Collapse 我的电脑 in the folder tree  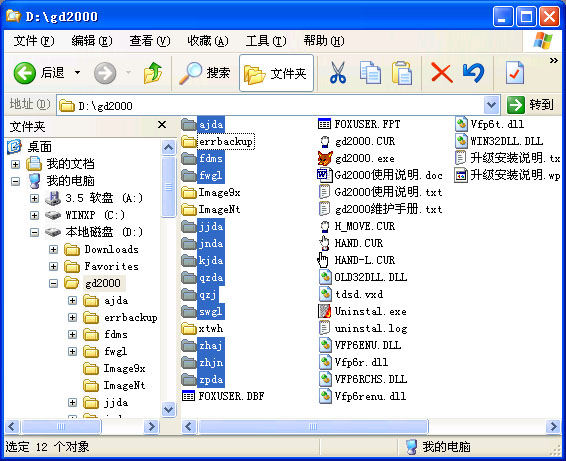[x=15, y=181]
